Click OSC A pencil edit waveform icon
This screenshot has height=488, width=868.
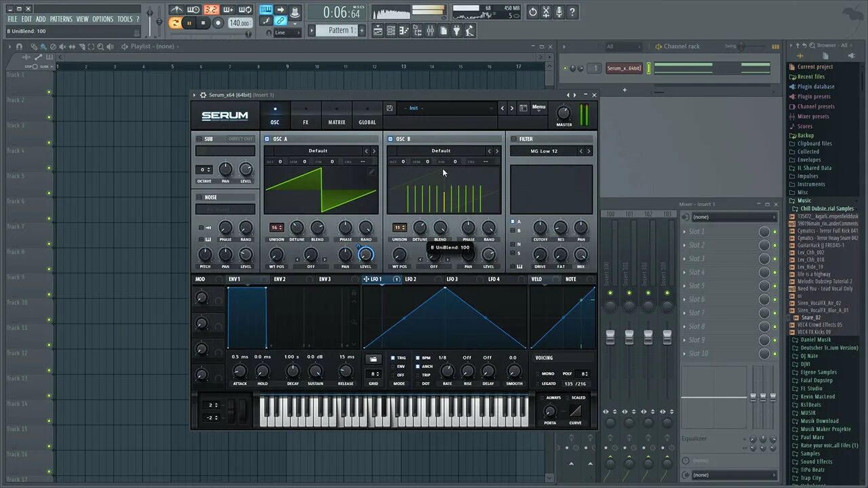click(372, 172)
